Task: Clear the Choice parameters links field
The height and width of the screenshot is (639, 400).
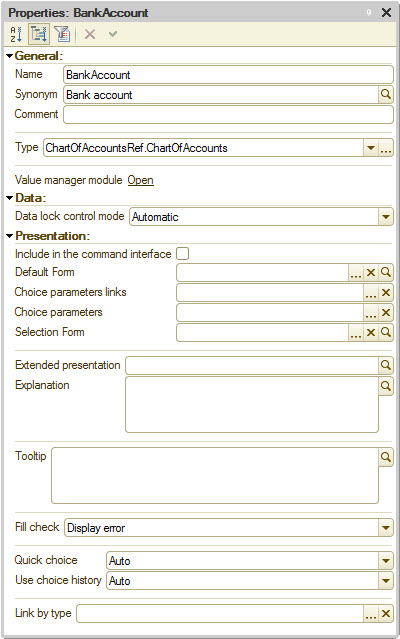Action: [386, 292]
